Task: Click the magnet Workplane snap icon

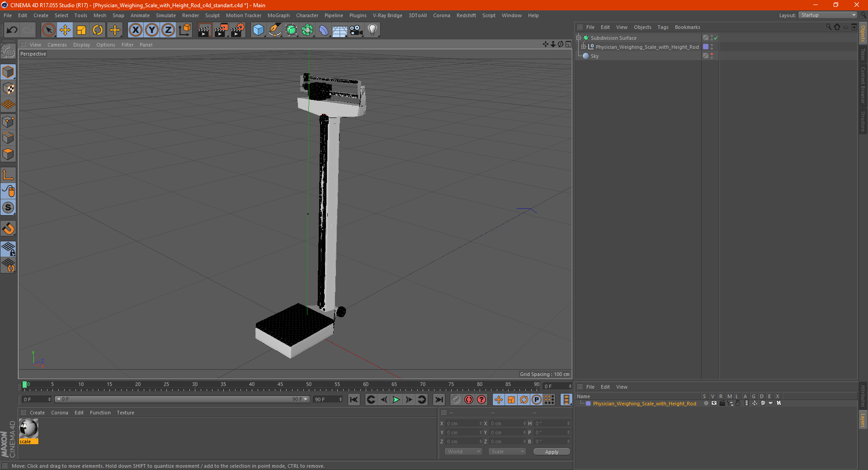Action: tap(8, 229)
